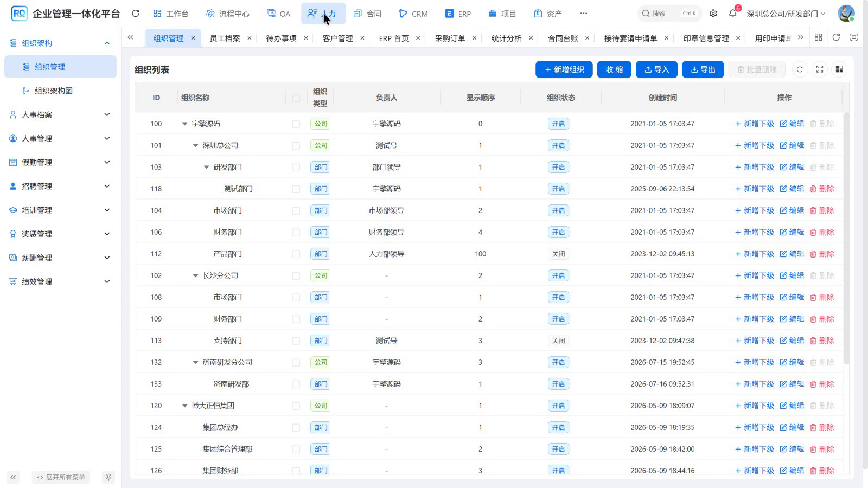
Task: Open the 工作台 module
Action: coord(170,14)
